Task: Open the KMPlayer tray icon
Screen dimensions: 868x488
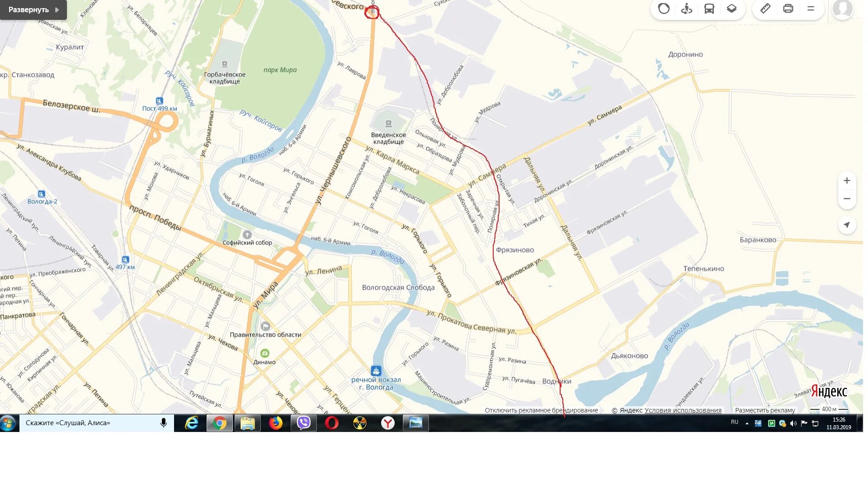Action: point(758,423)
